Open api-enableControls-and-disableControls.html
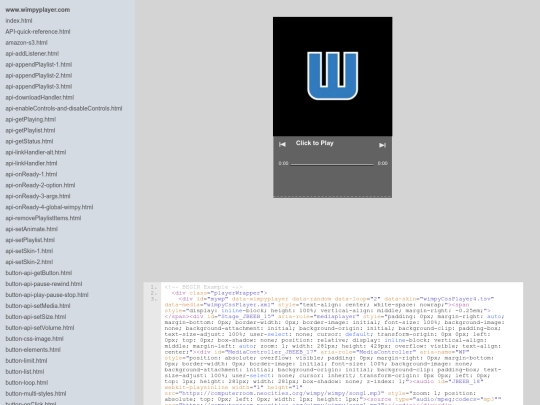This screenshot has height=405, width=540. (x=64, y=108)
